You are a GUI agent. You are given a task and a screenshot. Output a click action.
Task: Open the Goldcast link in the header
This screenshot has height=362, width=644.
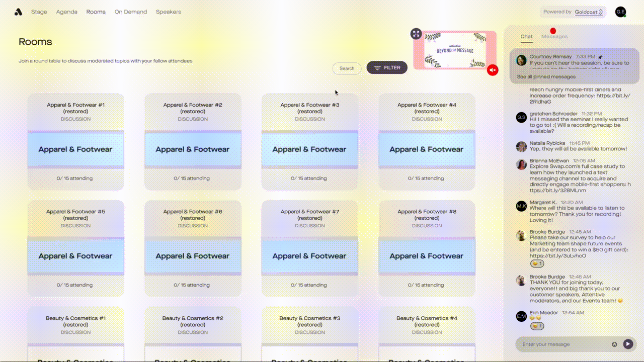tap(589, 12)
